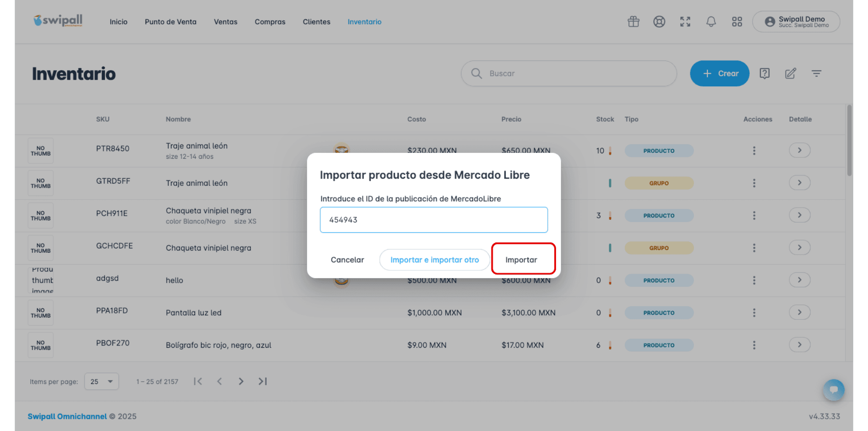
Task: Click the thumbnail for PPA18FD
Action: point(41,313)
